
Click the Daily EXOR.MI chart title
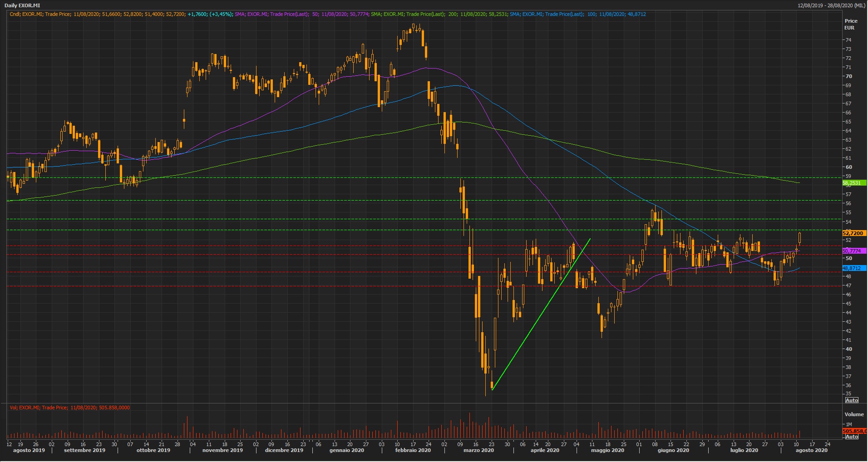[x=22, y=5]
